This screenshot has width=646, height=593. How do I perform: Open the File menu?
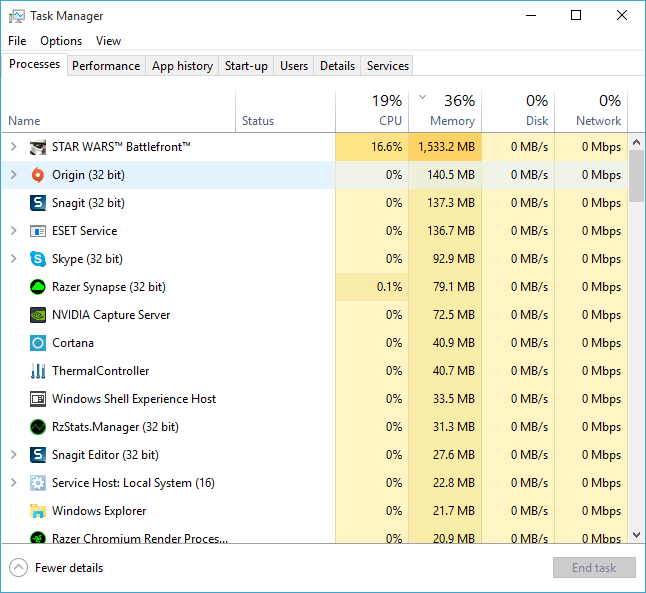click(17, 41)
